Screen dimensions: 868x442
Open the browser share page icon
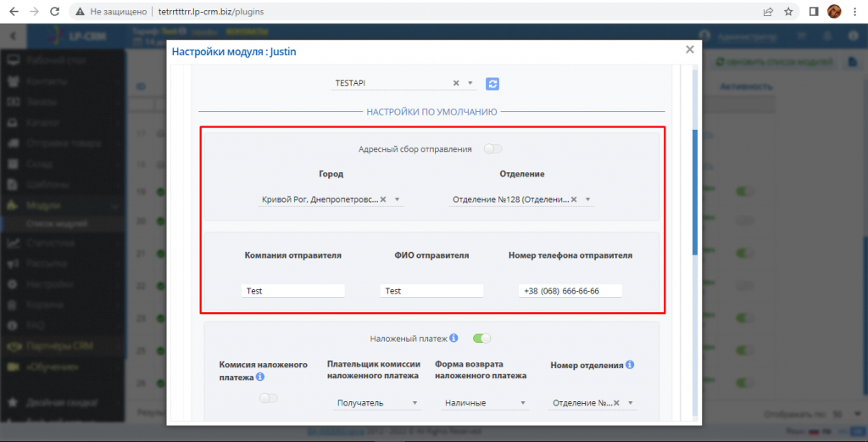point(768,12)
